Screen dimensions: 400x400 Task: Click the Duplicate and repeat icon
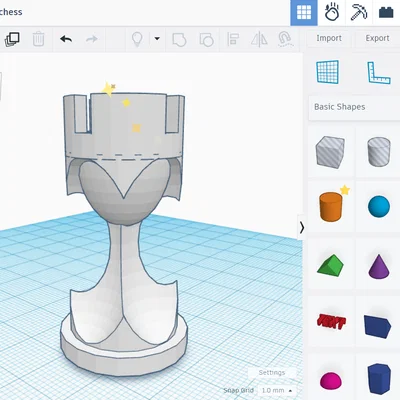tap(12, 39)
